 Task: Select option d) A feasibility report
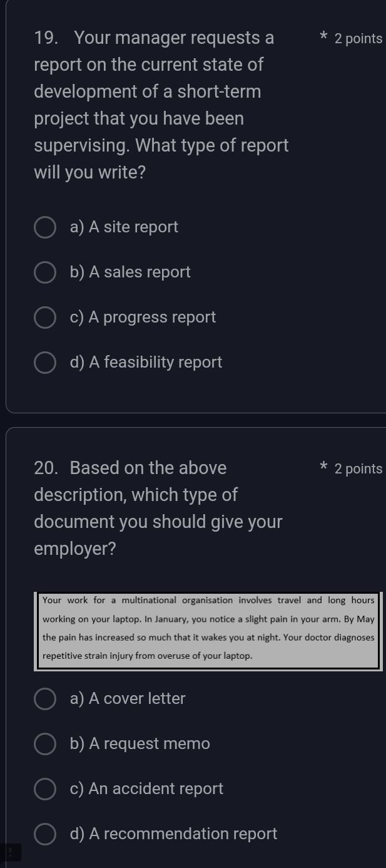tap(44, 362)
